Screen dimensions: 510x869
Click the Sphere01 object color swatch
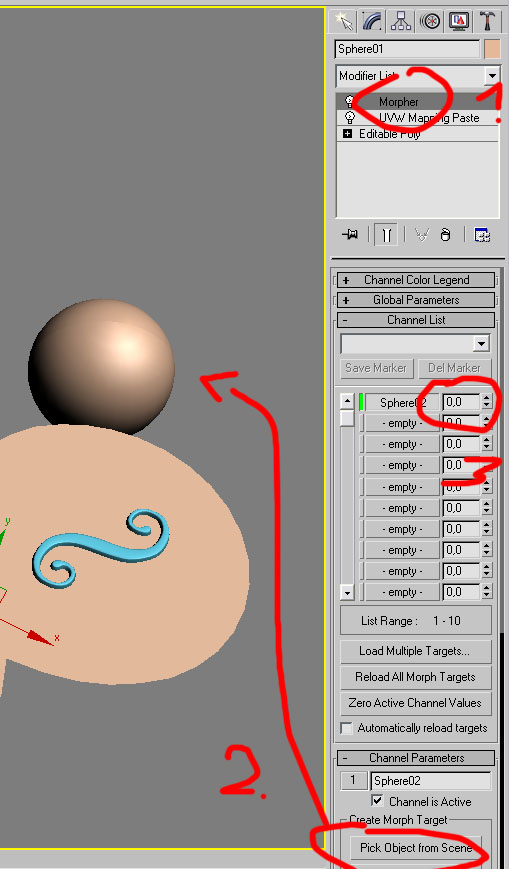click(492, 49)
